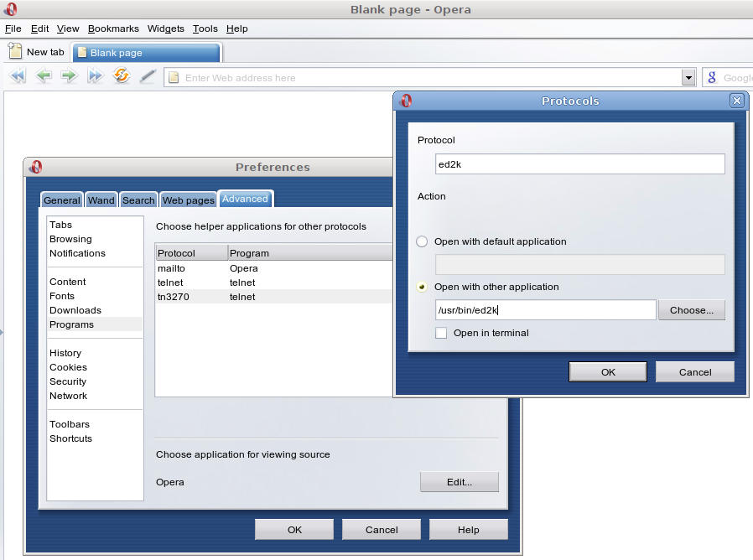Viewport: 753px width, 560px height.
Task: Click Edit... for viewing source application
Action: click(x=459, y=482)
